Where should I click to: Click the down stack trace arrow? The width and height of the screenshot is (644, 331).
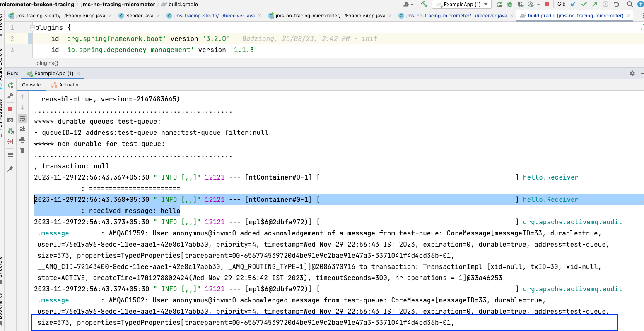(x=22, y=107)
